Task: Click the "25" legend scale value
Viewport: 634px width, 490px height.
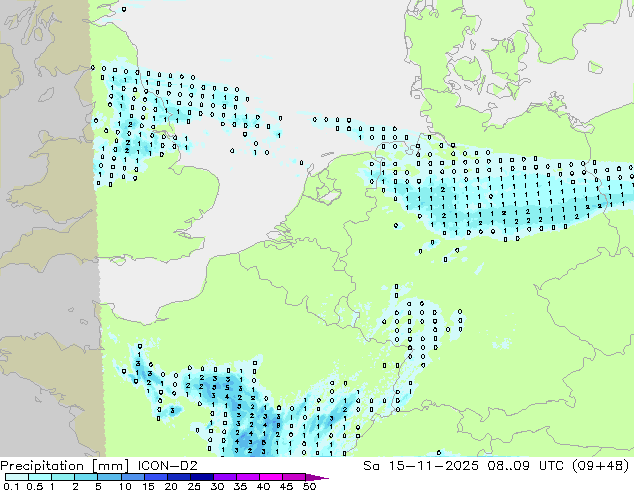Action: tap(194, 486)
